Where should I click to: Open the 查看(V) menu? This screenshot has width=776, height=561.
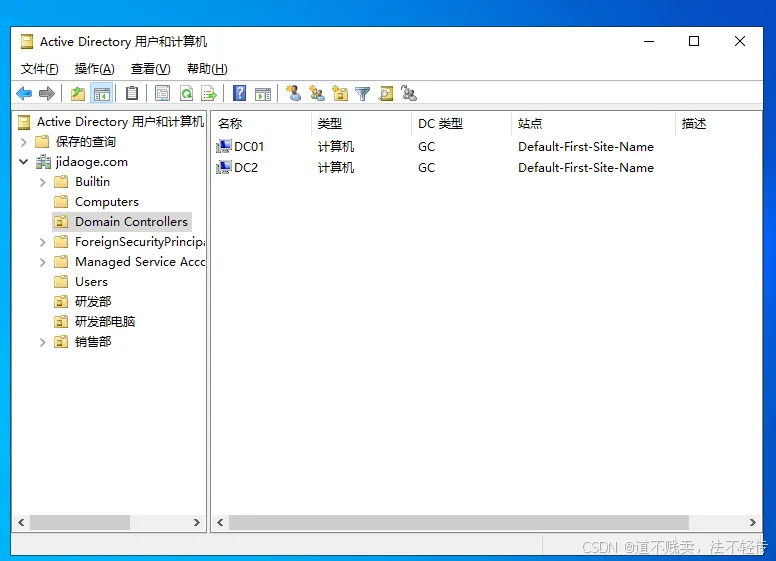[150, 69]
